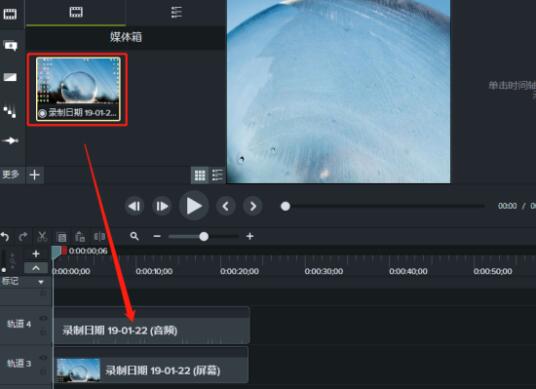Step back one frame

134,206
